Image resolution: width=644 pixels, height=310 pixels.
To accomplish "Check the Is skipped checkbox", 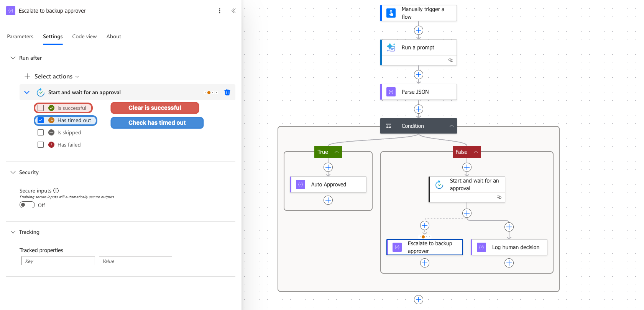I will tap(41, 132).
